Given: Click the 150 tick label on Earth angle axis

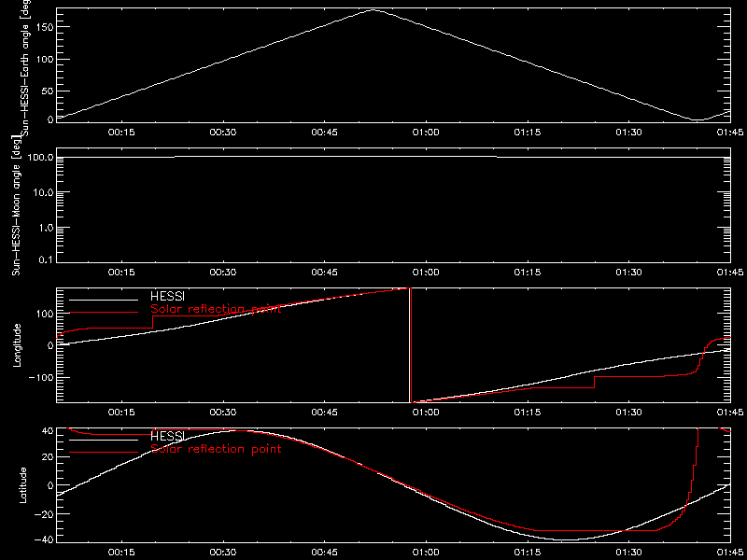Looking at the screenshot, I should click(43, 27).
